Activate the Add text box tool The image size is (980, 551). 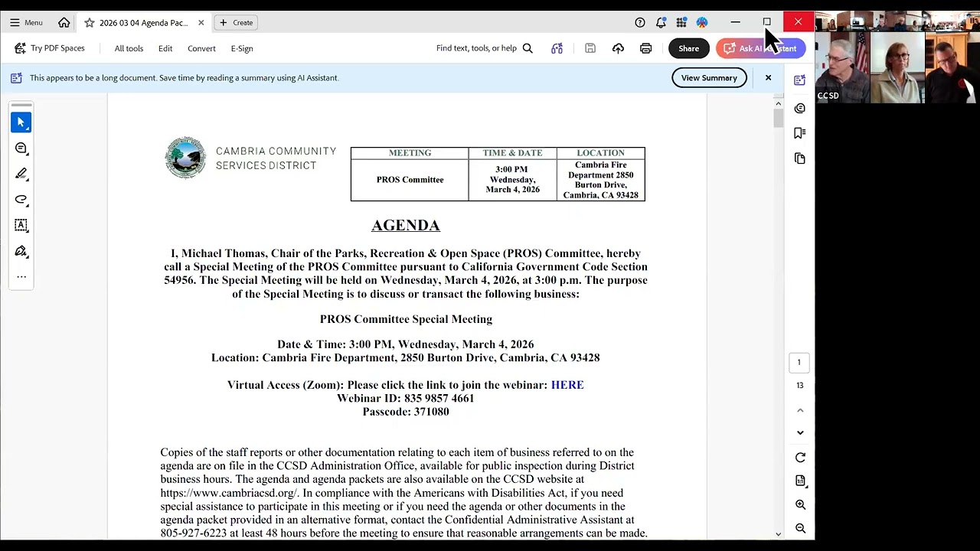[x=21, y=226]
